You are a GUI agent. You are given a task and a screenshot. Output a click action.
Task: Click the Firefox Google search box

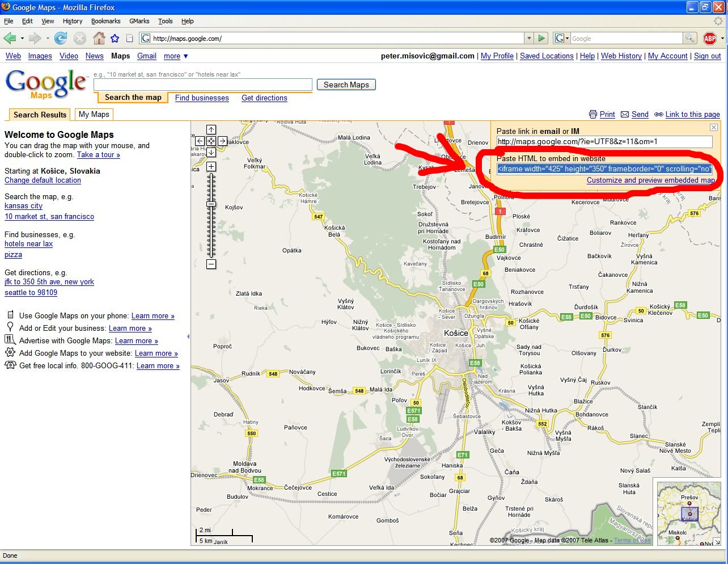(x=626, y=38)
